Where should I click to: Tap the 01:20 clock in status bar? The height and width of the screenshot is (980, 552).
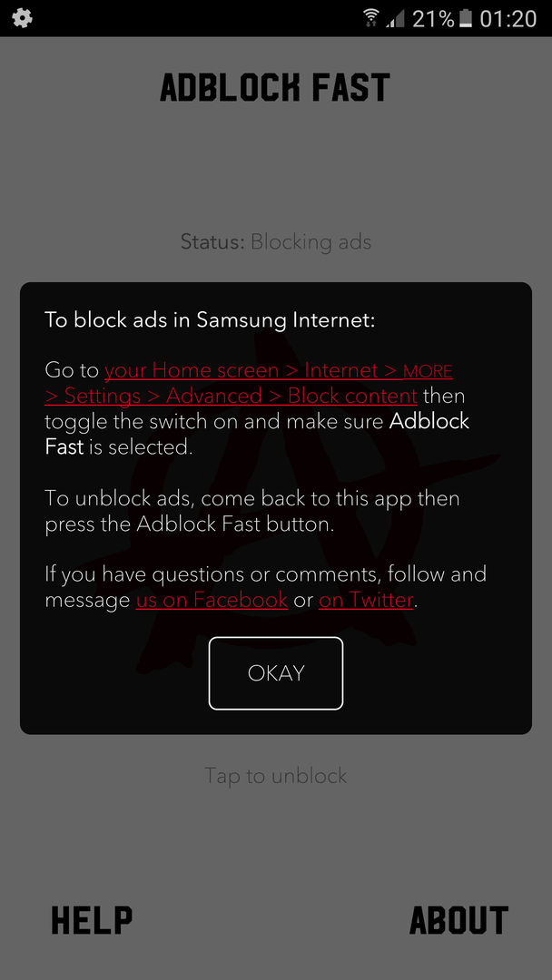click(508, 19)
